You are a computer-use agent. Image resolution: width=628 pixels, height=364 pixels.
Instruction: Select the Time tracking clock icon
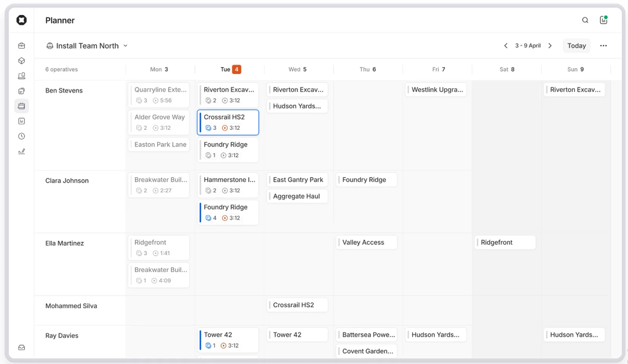[22, 136]
